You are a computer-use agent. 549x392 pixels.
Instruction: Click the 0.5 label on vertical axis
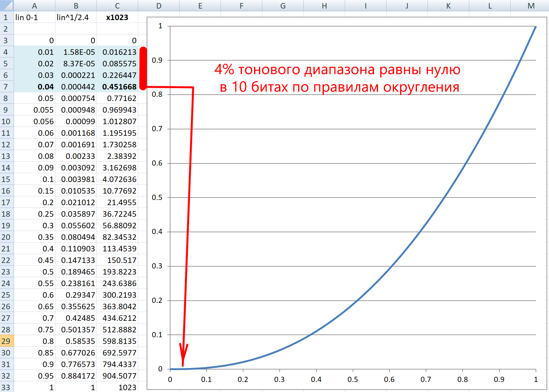[157, 198]
